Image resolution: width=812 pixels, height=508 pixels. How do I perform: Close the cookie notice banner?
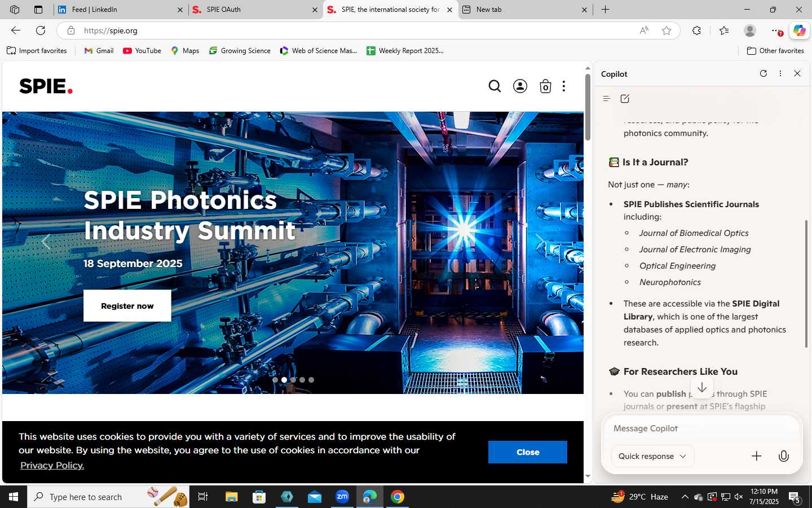[528, 452]
